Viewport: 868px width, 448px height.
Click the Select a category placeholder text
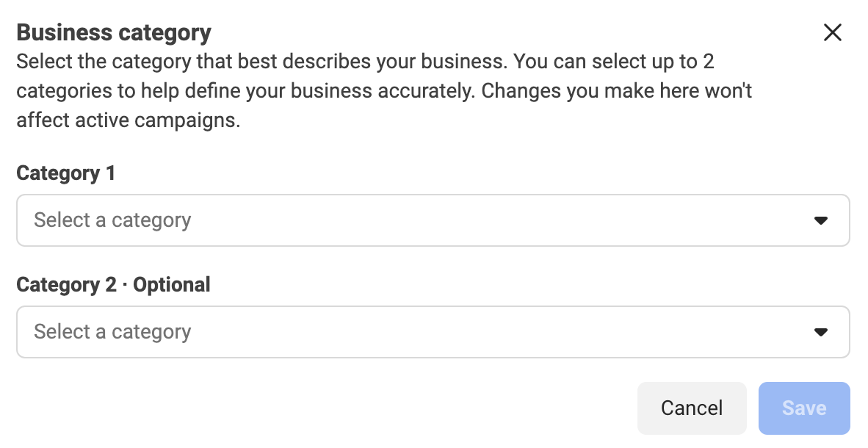point(112,220)
